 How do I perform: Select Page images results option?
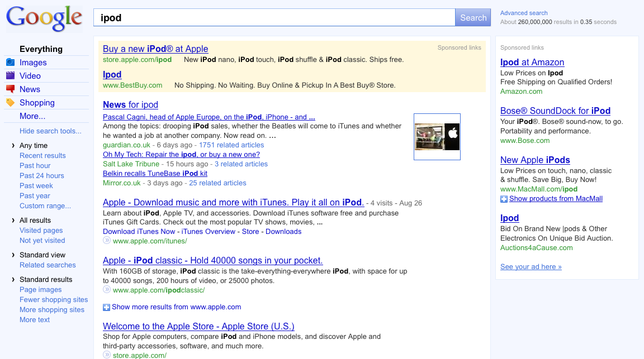click(41, 290)
